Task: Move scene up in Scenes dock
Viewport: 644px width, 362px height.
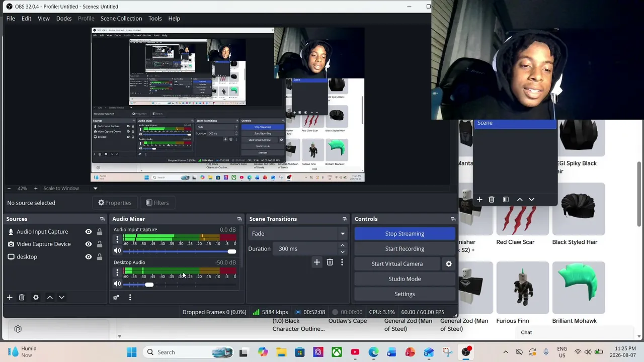Action: [520, 200]
